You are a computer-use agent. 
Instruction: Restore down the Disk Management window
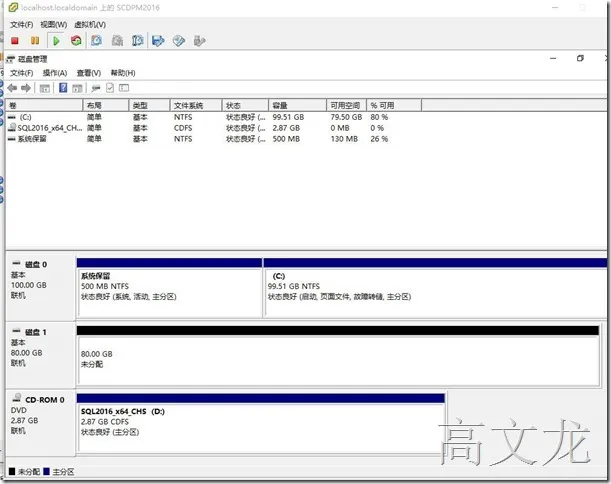[580, 58]
